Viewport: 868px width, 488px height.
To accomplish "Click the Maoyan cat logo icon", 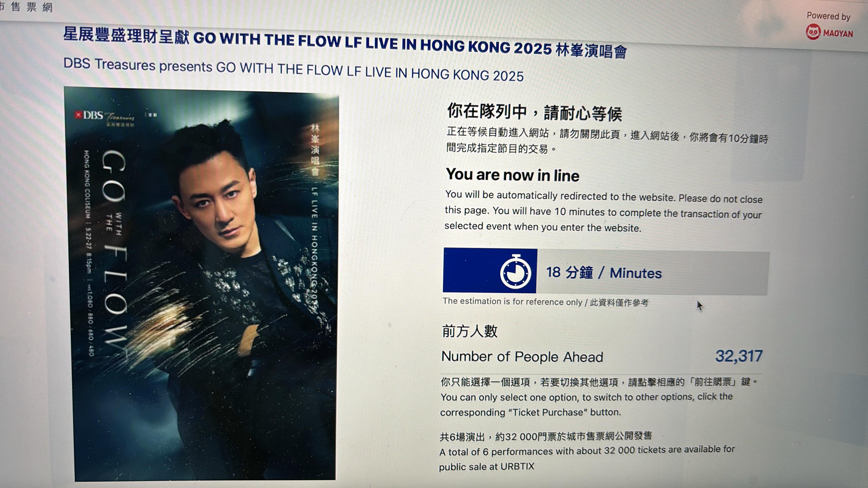I will (813, 32).
